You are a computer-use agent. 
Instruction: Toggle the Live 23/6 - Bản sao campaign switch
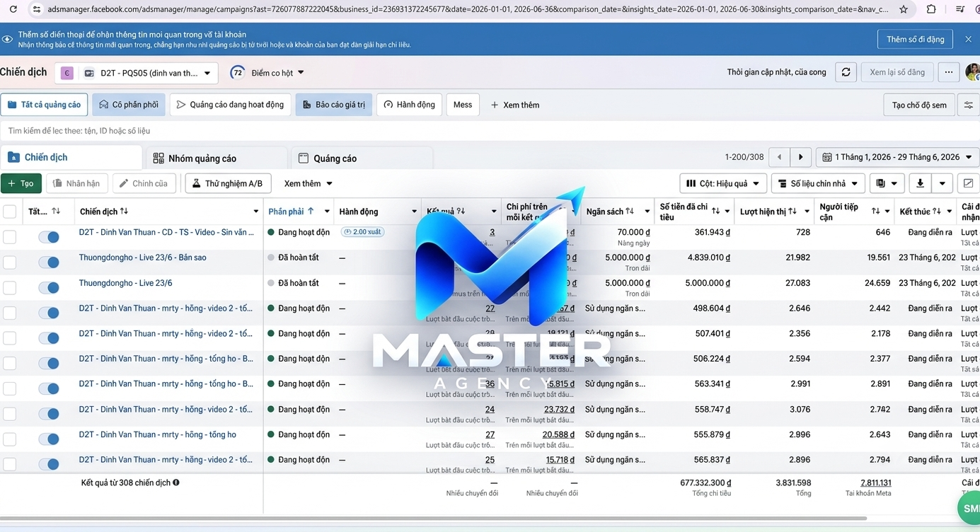[x=49, y=262]
